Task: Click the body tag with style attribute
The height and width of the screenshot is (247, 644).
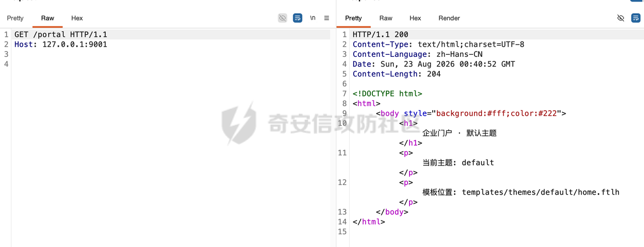Action: 471,113
